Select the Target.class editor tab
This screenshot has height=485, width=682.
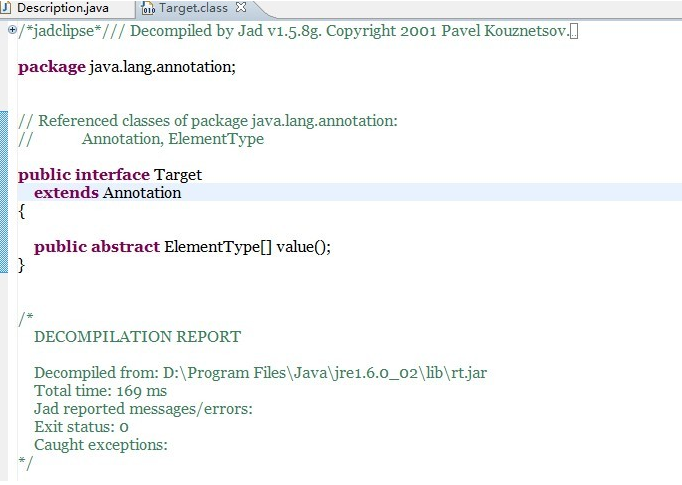[193, 8]
